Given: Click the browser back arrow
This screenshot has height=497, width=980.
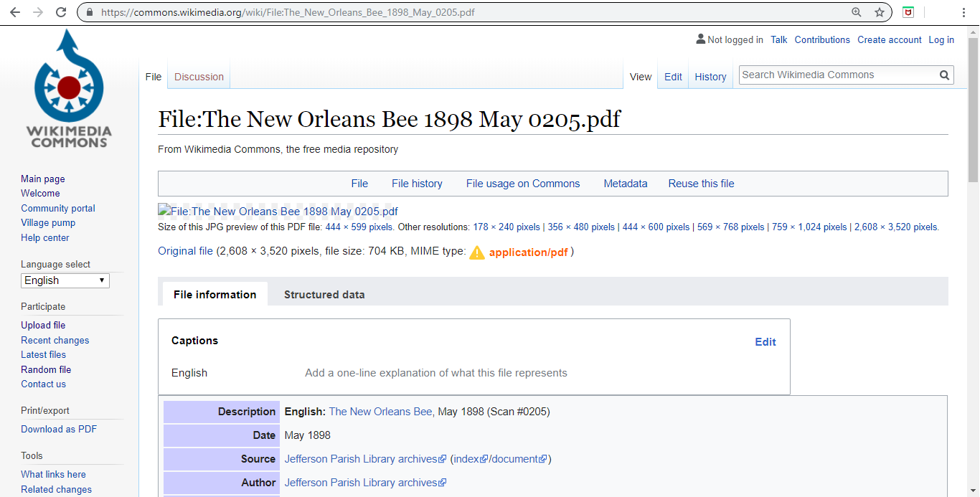Looking at the screenshot, I should tap(15, 12).
